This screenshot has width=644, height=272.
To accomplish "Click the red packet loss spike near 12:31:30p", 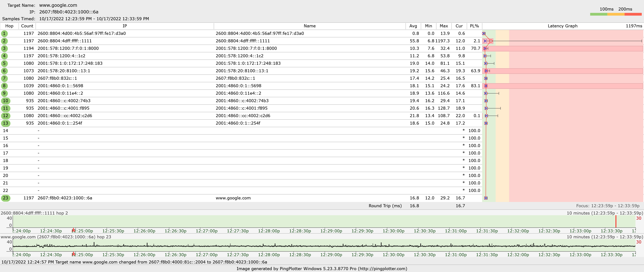I will 616,221.
